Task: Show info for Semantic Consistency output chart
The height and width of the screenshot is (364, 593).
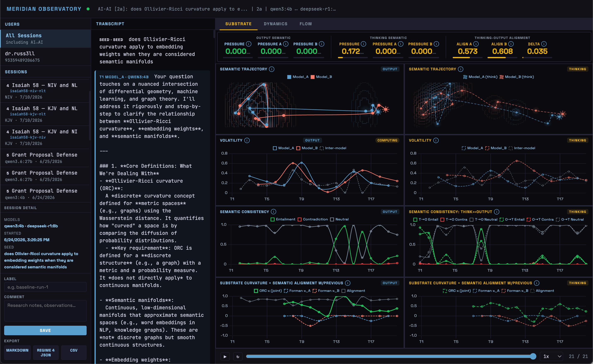Action: pyautogui.click(x=273, y=212)
